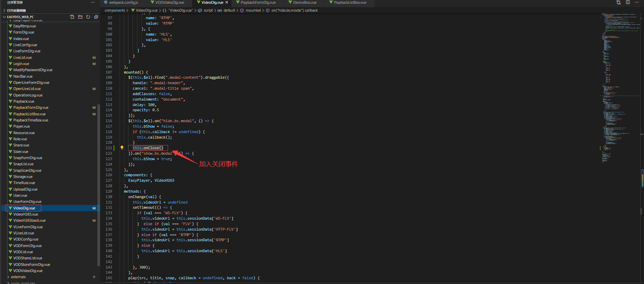Click default export segment in breadcrumb

tap(229, 10)
